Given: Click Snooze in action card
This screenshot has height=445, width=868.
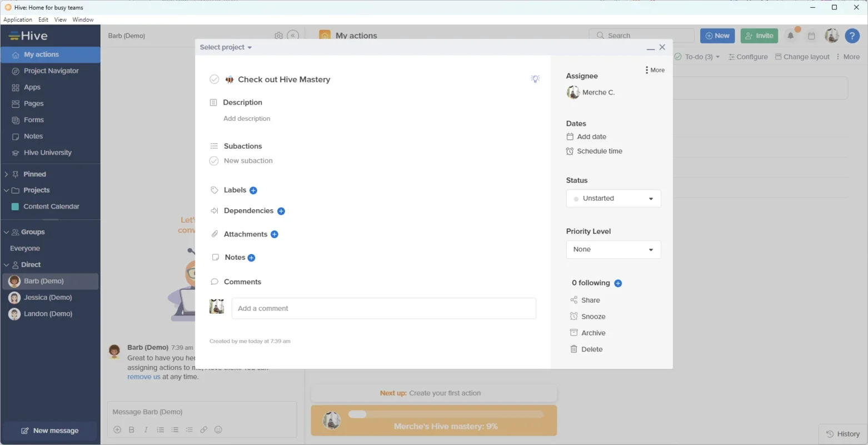Looking at the screenshot, I should pyautogui.click(x=588, y=317).
